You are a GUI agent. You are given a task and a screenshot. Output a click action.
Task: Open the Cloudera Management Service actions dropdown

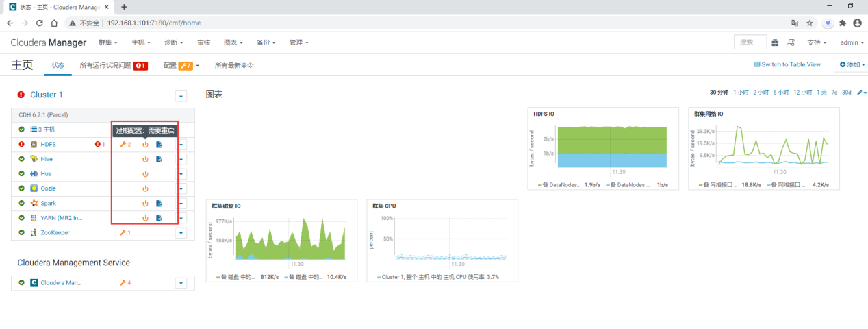pos(181,282)
